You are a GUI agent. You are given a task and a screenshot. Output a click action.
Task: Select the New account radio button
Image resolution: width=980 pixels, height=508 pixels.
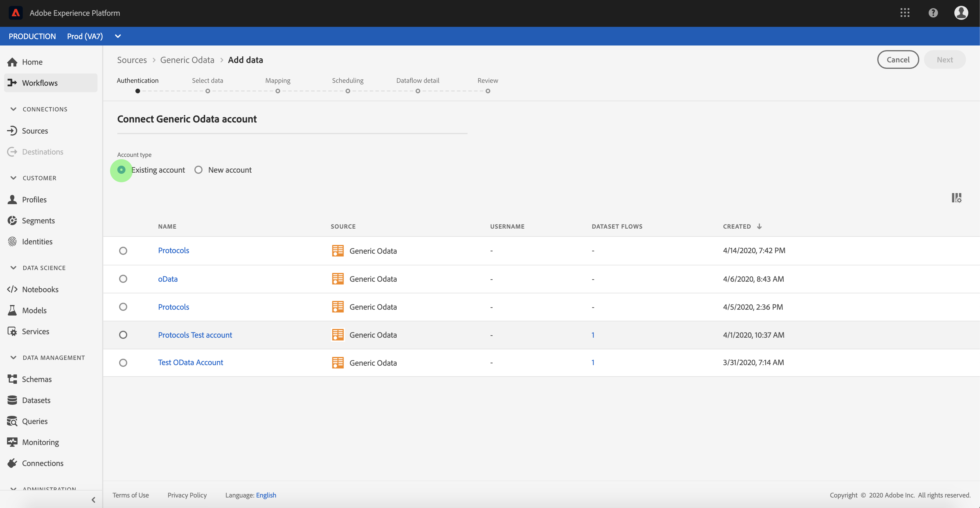coord(198,170)
